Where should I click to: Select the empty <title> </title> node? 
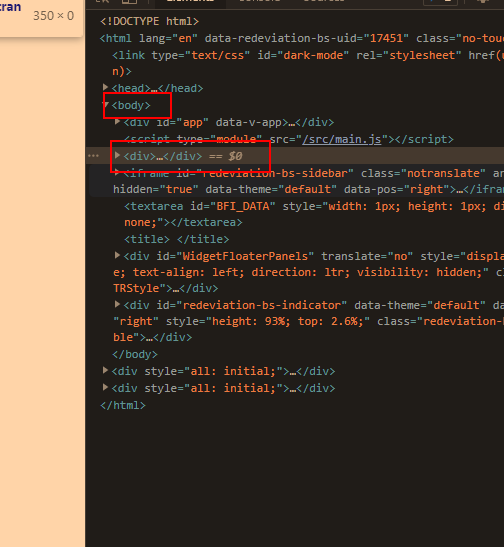click(176, 239)
